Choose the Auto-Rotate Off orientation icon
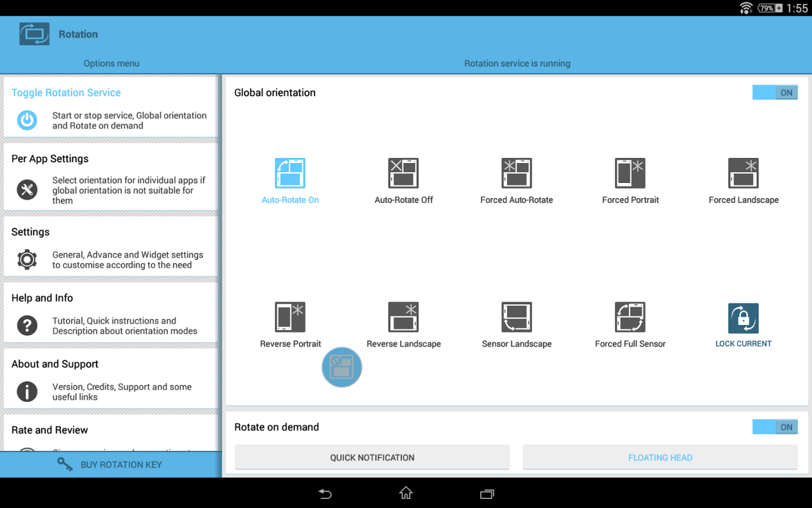Viewport: 812px width, 508px height. click(403, 173)
